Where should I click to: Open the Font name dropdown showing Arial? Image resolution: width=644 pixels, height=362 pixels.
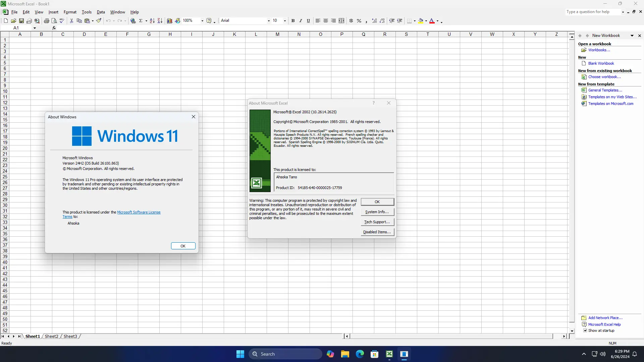pyautogui.click(x=269, y=21)
